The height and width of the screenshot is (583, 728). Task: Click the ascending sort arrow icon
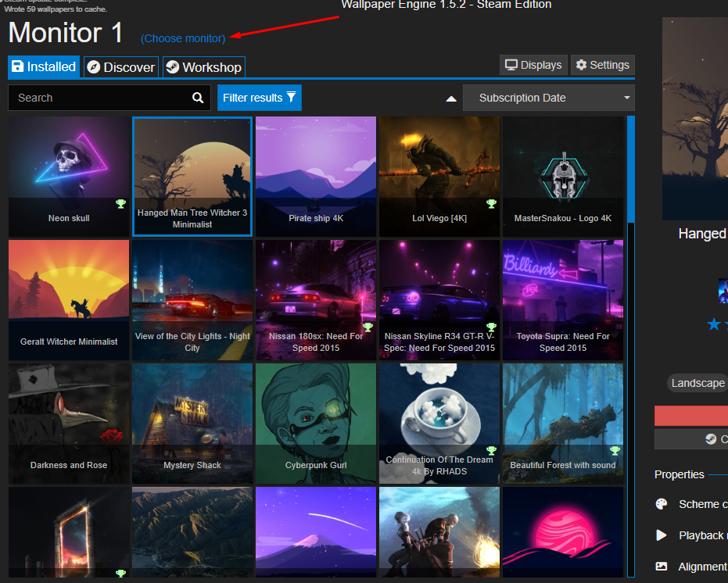tap(451, 98)
